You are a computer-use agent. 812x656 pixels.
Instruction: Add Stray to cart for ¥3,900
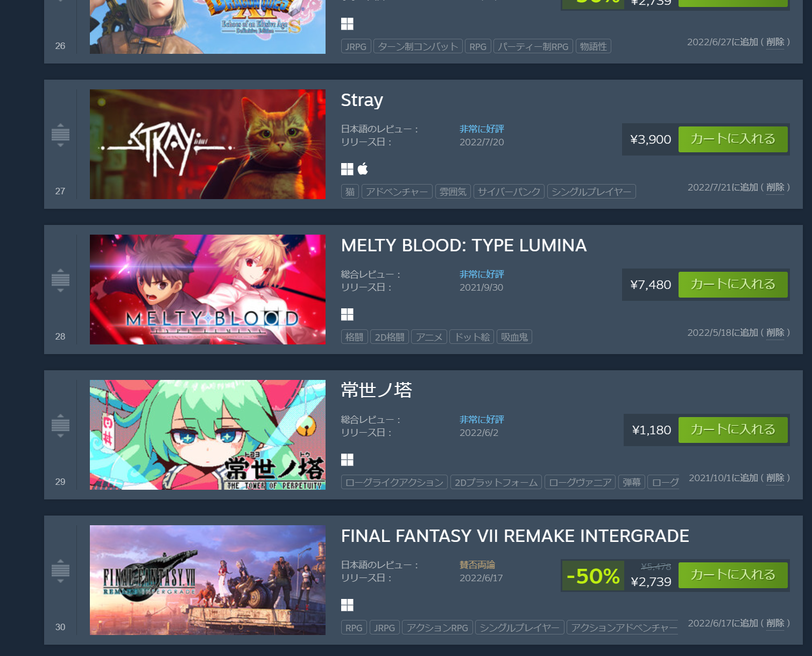[733, 139]
